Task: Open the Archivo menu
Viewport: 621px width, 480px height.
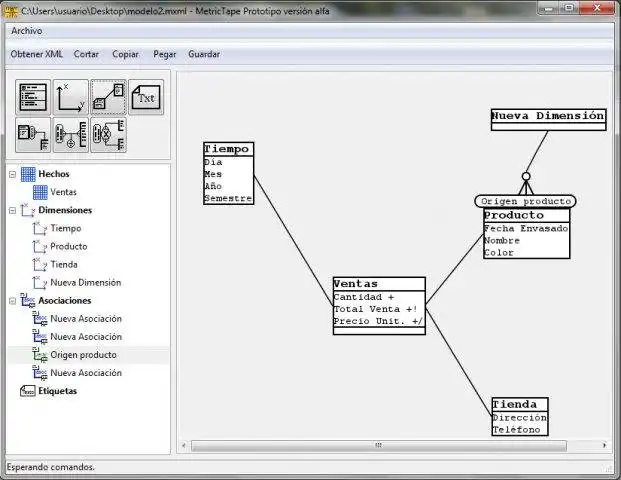Action: [27, 31]
